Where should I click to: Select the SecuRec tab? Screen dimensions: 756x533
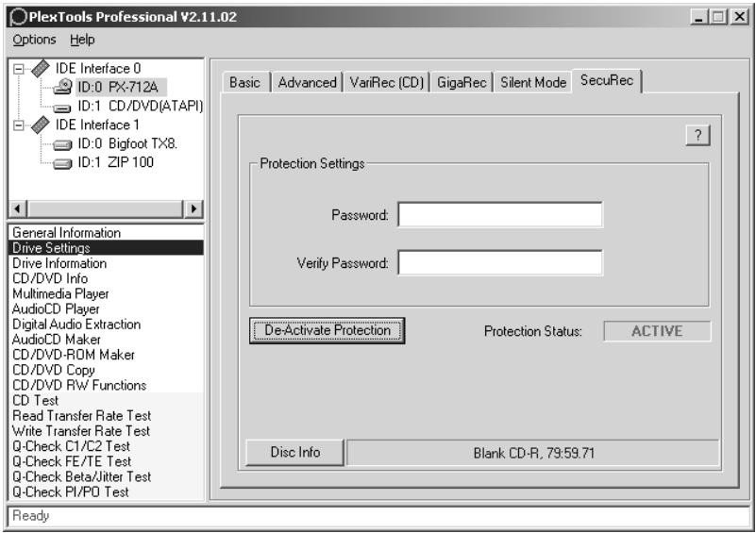pos(607,80)
